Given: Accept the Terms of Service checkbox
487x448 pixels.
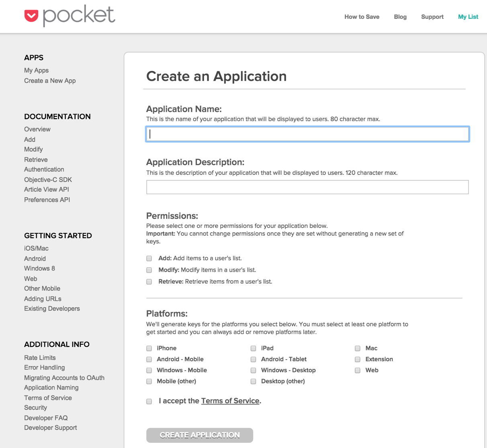Looking at the screenshot, I should [x=149, y=401].
